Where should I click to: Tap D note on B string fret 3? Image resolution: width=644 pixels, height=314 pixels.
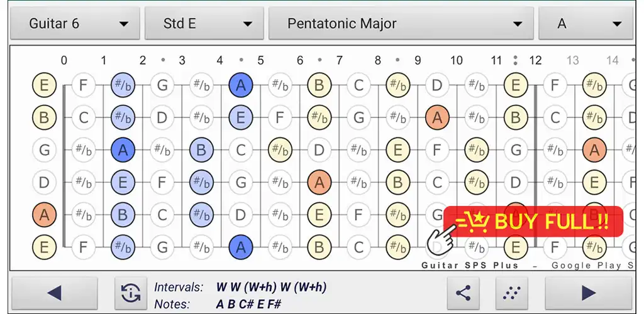[x=162, y=117]
